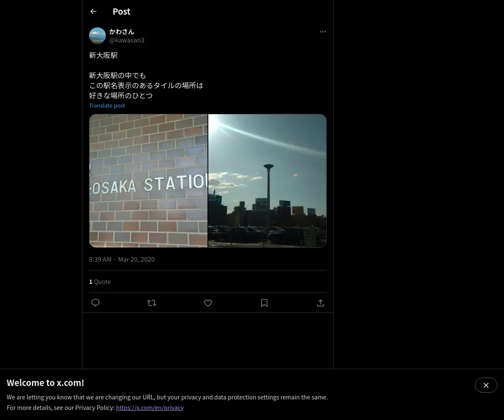
Task: Click the Post header title
Action: click(x=121, y=11)
